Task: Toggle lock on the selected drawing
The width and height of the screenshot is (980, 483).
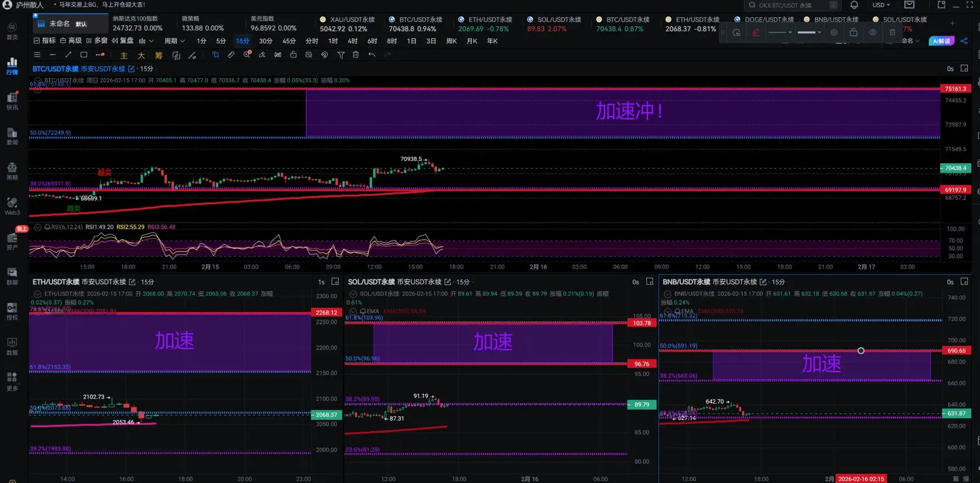Action: 853,33
